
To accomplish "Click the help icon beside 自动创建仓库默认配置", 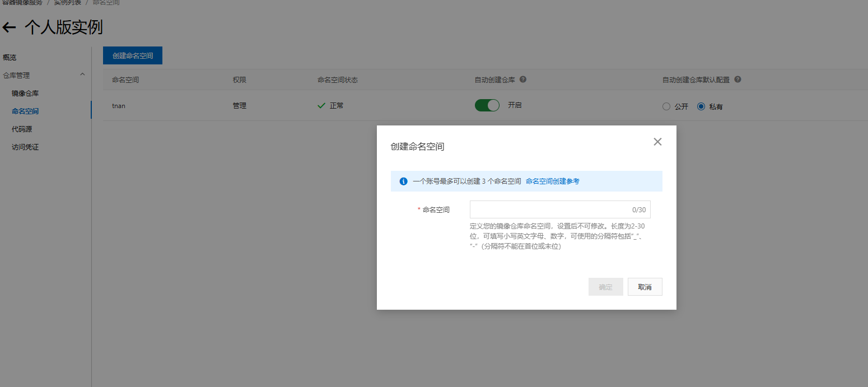I will [738, 79].
